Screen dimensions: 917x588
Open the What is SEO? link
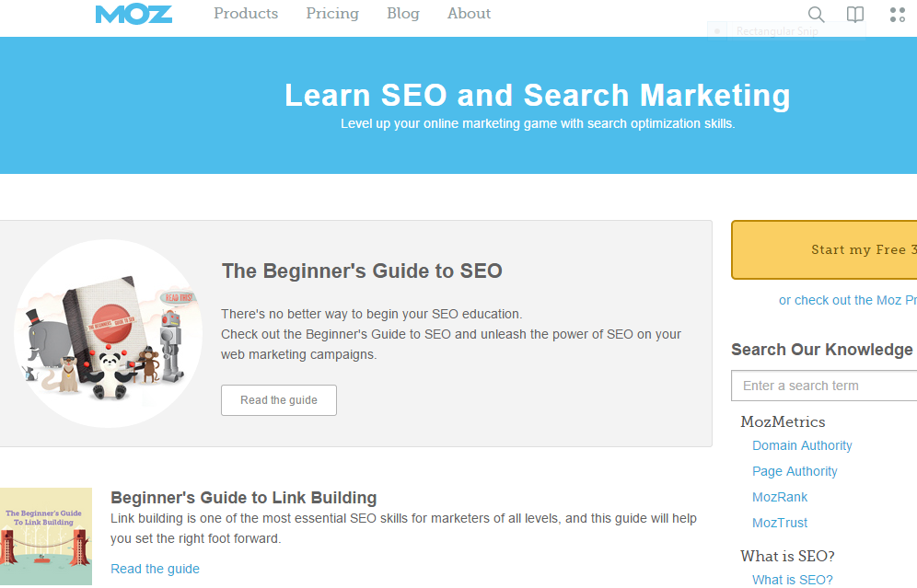tap(793, 580)
